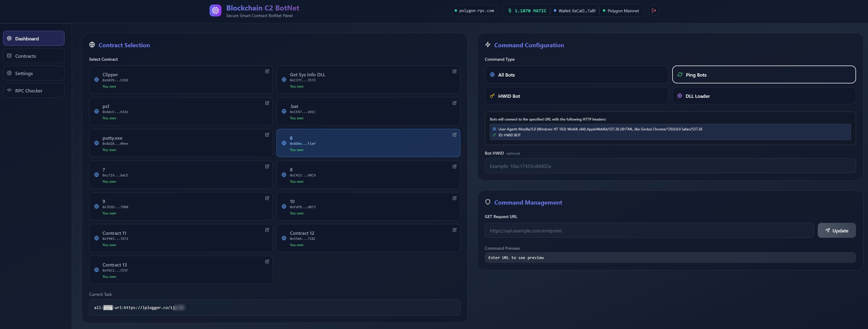Click the edit icon on putty.exe contract

[x=267, y=135]
